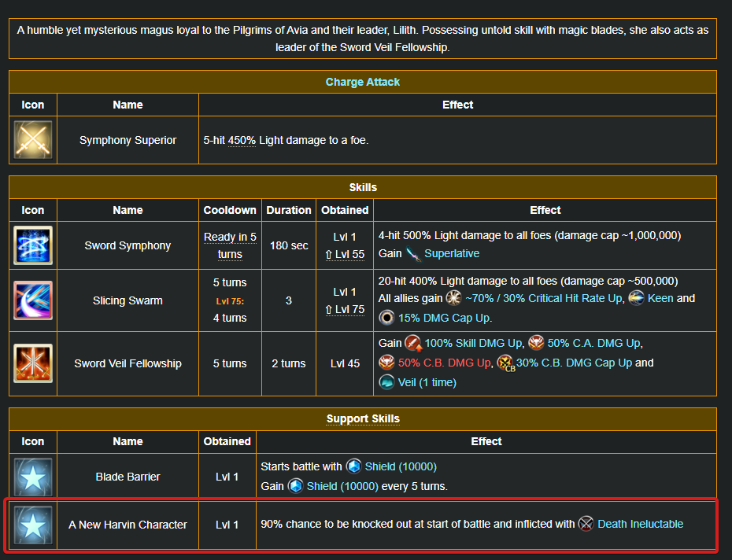Open the ~70% / 30% Critical Hit Rate Up link
The width and height of the screenshot is (732, 560).
(545, 298)
